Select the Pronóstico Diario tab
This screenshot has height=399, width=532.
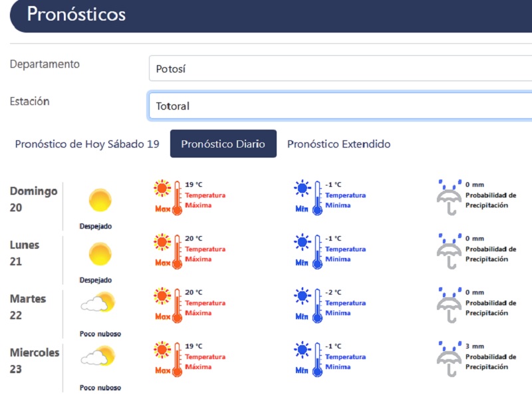click(x=223, y=144)
